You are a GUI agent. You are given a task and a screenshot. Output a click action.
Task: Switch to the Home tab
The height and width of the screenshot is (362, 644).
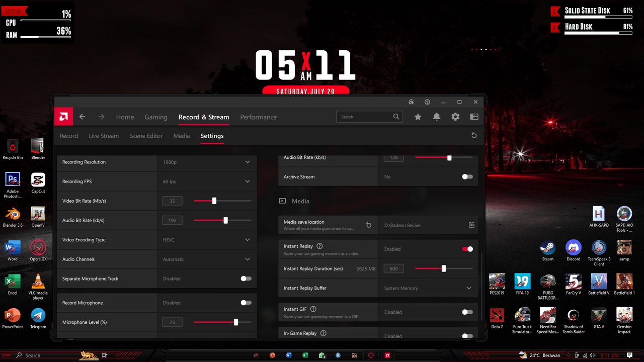[125, 117]
